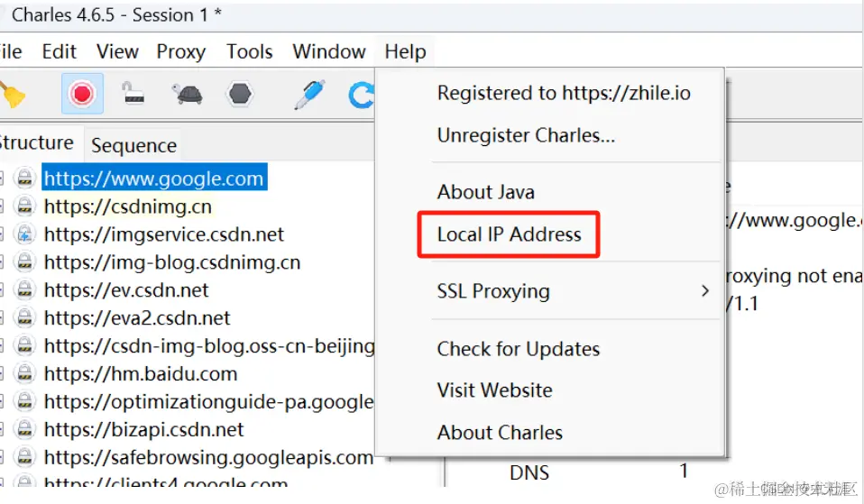Toggle the red record button
The width and height of the screenshot is (864, 504).
(x=82, y=94)
